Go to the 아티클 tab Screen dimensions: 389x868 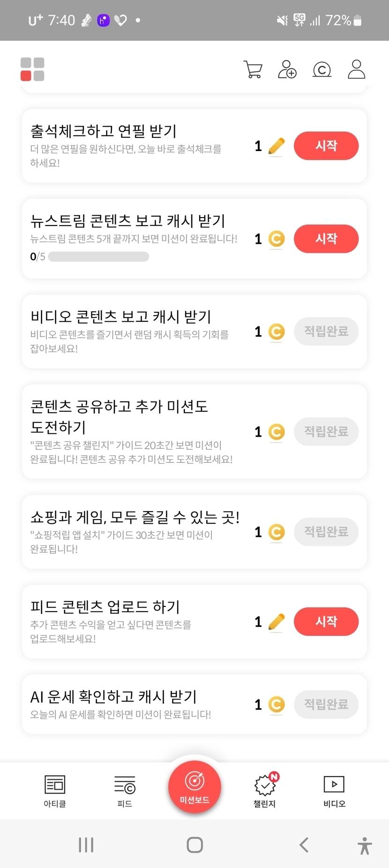tap(55, 791)
